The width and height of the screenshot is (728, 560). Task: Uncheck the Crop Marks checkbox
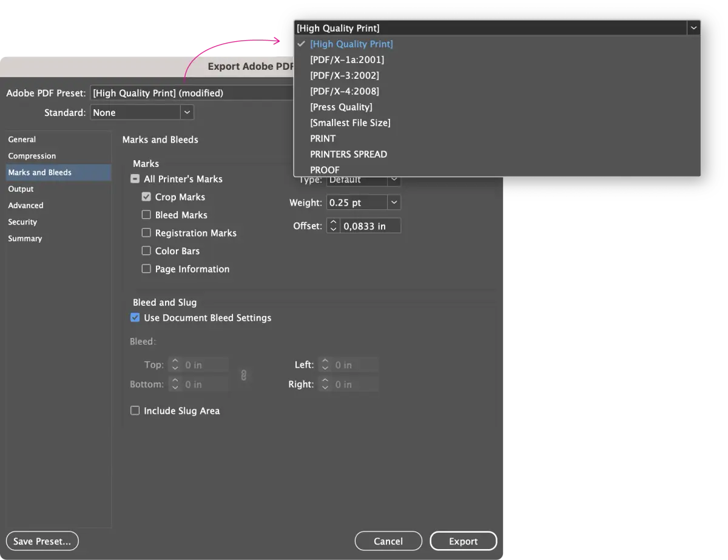click(x=146, y=197)
